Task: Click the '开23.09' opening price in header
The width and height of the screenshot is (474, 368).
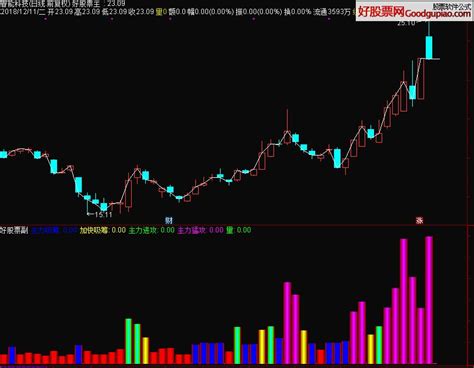Action: [60, 12]
